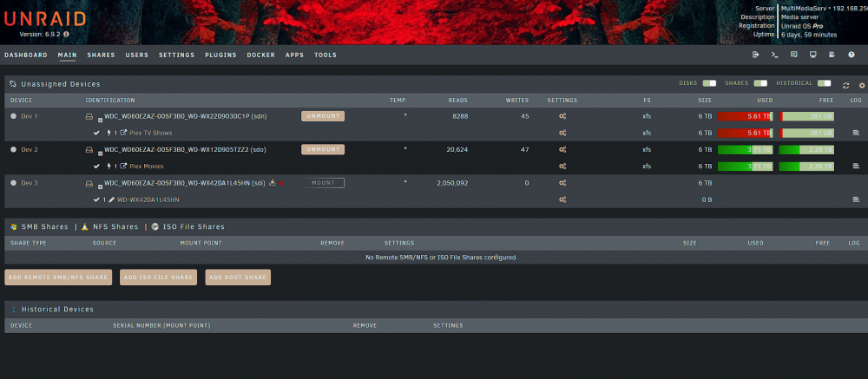868x379 pixels.
Task: Click Add Root Share button
Action: coord(238,278)
